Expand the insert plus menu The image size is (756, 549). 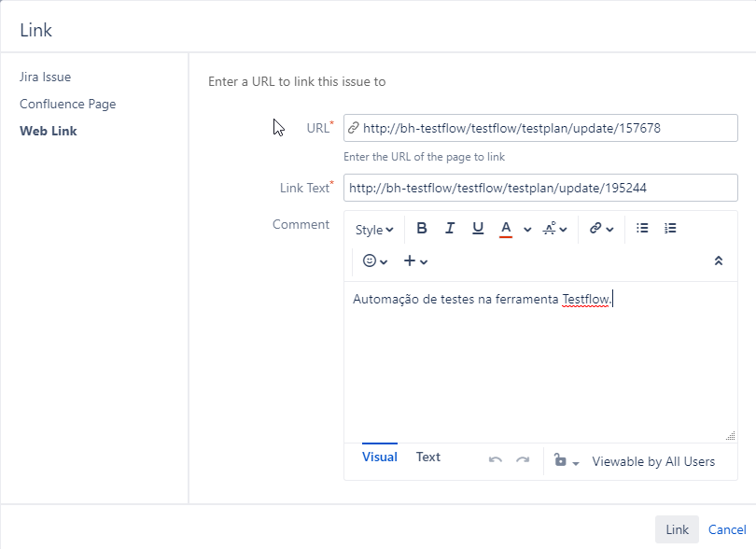tap(415, 261)
